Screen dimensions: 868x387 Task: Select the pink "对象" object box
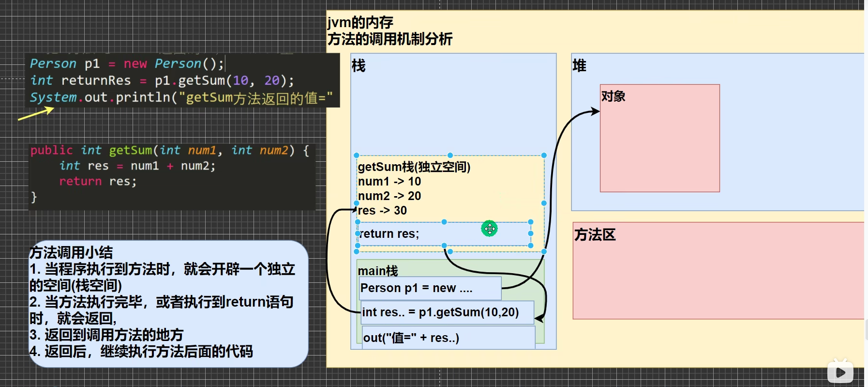pyautogui.click(x=660, y=138)
